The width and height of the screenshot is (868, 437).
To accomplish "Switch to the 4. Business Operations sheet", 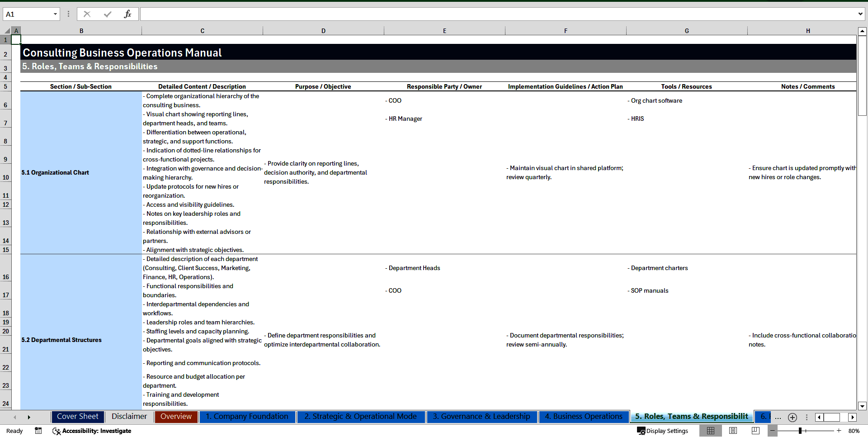I will click(583, 417).
